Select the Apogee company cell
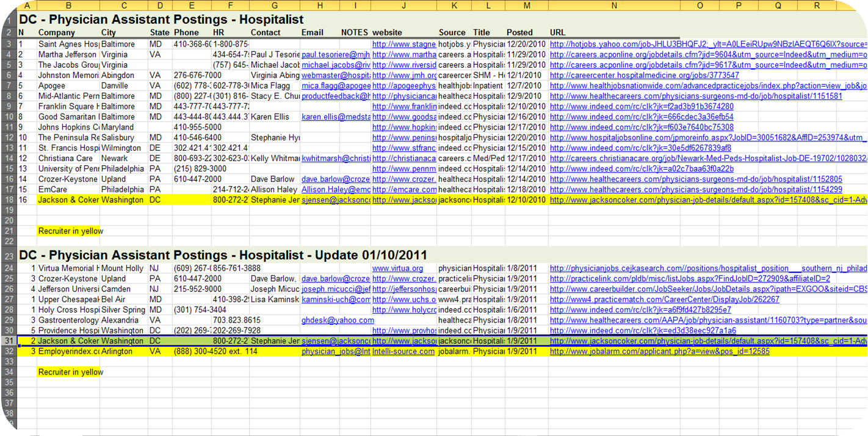 pyautogui.click(x=68, y=85)
